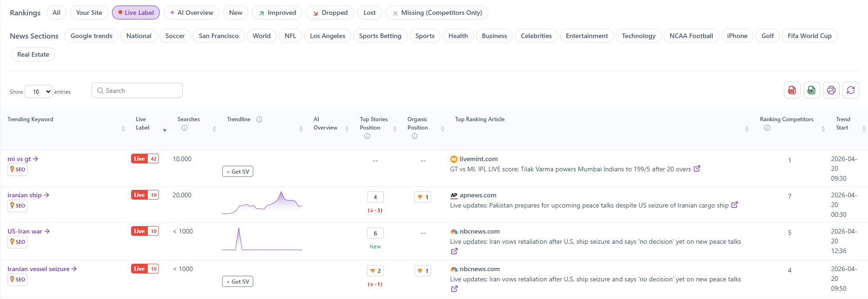Toggle the Live Label rankings filter
This screenshot has height=299, width=868.
pyautogui.click(x=136, y=13)
